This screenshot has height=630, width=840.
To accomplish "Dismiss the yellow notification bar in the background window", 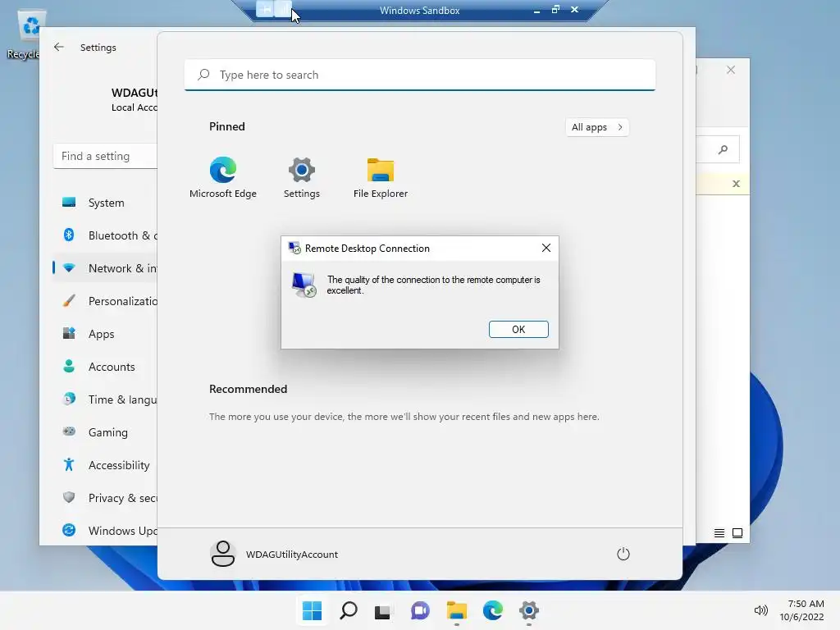I will pyautogui.click(x=736, y=184).
